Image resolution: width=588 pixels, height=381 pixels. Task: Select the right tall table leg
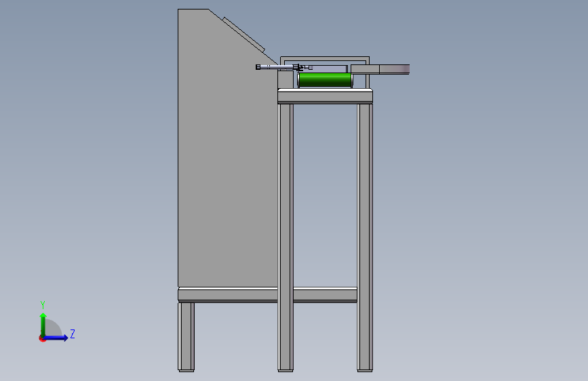(365, 237)
